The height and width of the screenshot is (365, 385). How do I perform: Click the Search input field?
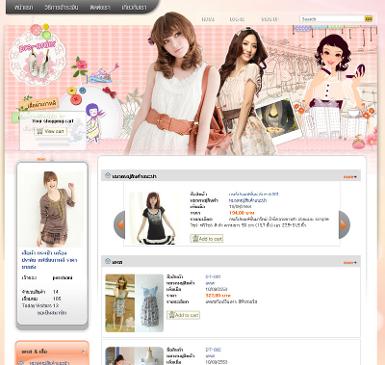point(332,19)
